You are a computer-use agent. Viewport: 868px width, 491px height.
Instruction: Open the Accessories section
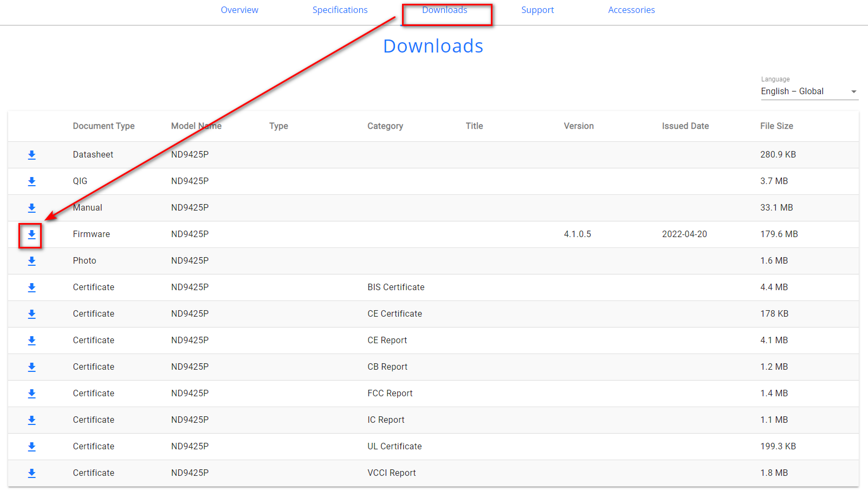point(631,10)
